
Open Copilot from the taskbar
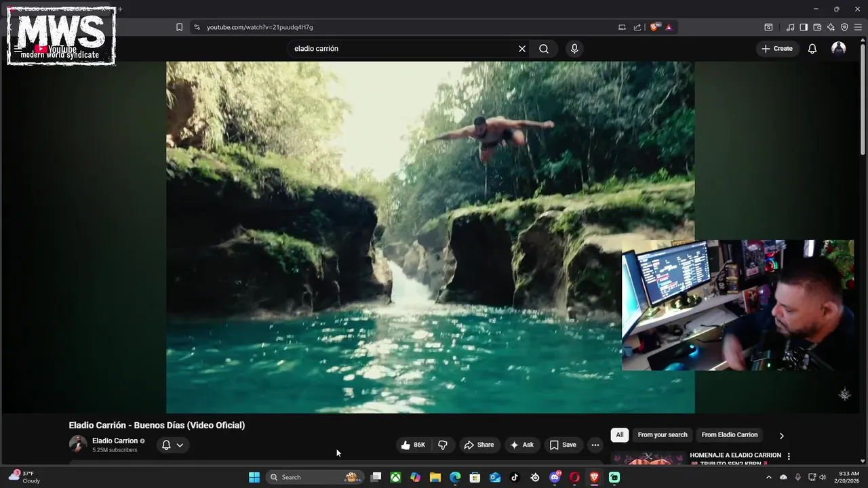pos(416,477)
